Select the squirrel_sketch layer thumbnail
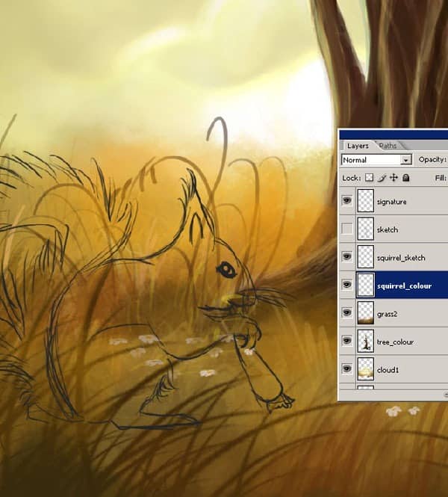Image resolution: width=448 pixels, height=497 pixels. pos(366,257)
